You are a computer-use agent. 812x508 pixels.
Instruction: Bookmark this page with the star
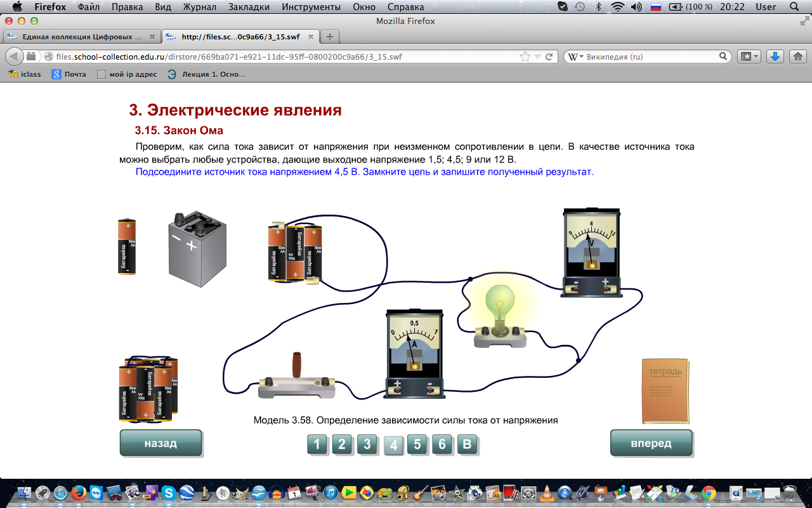525,57
